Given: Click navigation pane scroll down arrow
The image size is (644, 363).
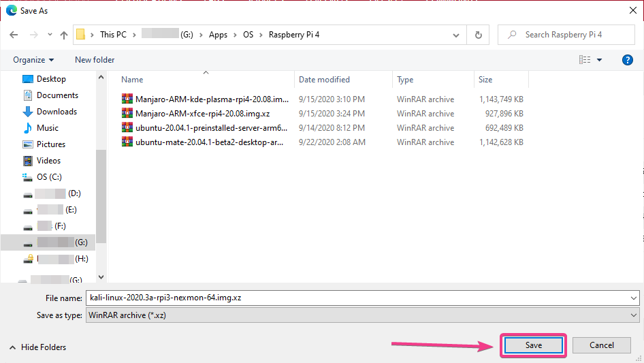Looking at the screenshot, I should pos(101,277).
